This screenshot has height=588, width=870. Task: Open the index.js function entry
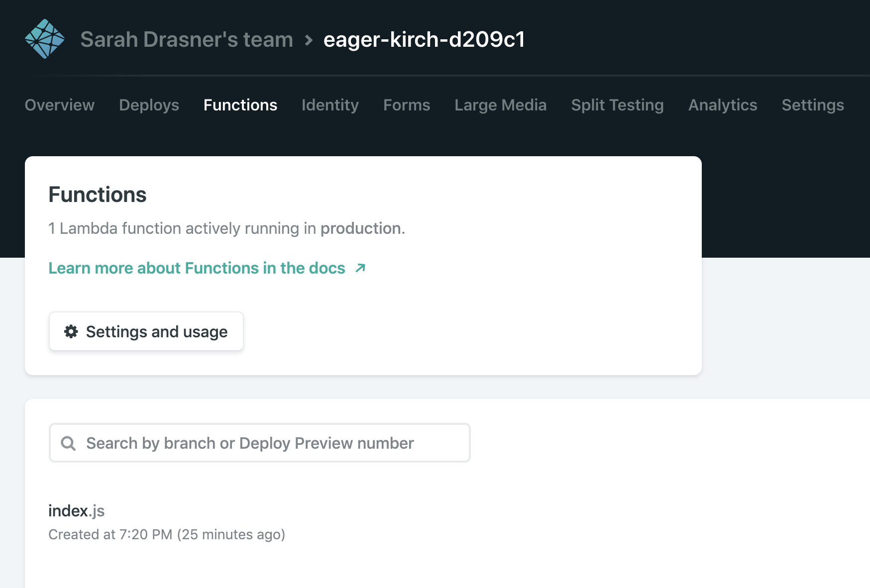pos(77,511)
